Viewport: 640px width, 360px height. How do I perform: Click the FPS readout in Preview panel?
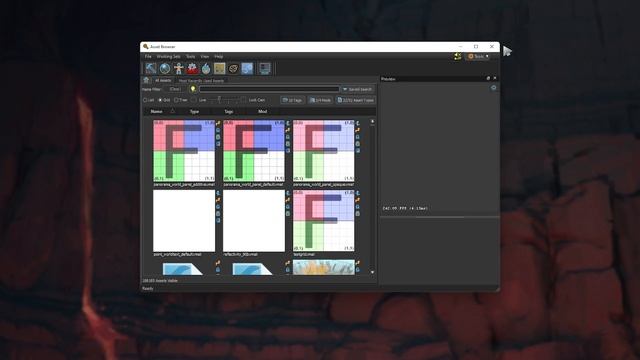[405, 208]
